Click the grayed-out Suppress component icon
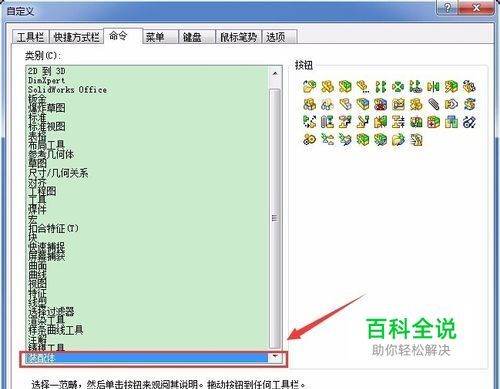 click(x=345, y=104)
